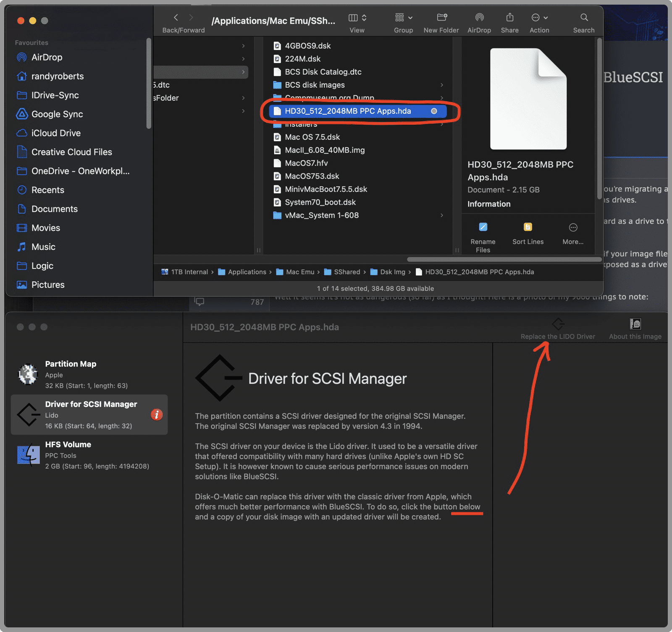Open Search in Finder toolbar

[x=583, y=18]
